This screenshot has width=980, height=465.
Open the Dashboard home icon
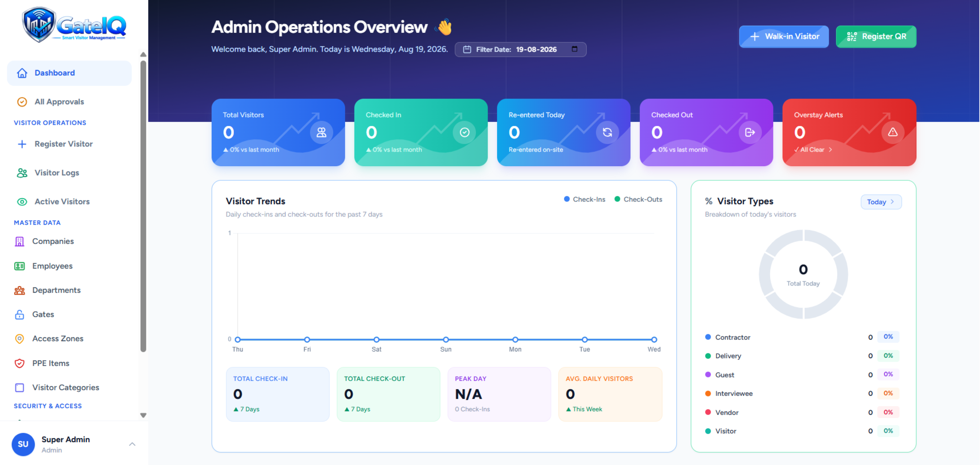(x=22, y=73)
